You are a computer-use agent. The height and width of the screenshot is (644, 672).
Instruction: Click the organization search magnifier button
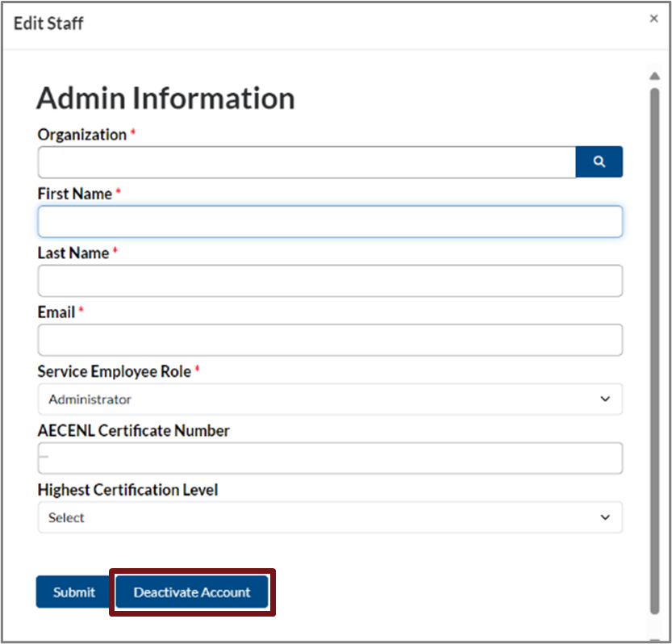[599, 162]
